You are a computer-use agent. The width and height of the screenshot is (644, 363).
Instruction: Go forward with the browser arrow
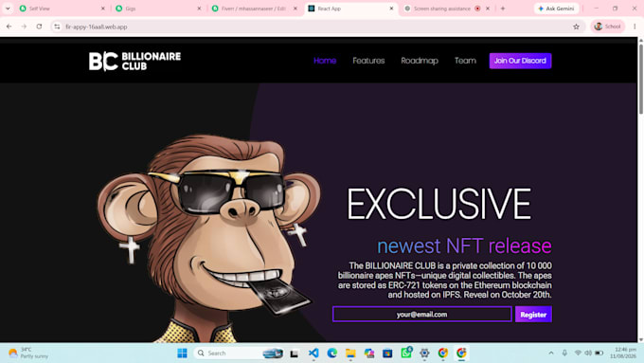tap(24, 27)
